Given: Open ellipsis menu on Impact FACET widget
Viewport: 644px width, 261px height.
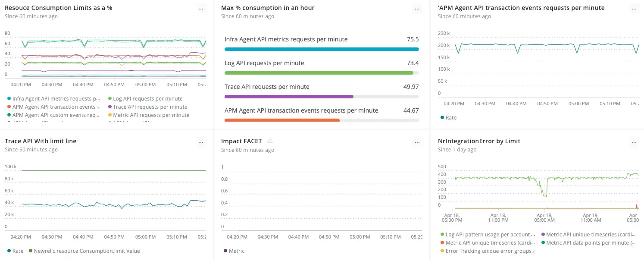Looking at the screenshot, I should click(x=417, y=142).
